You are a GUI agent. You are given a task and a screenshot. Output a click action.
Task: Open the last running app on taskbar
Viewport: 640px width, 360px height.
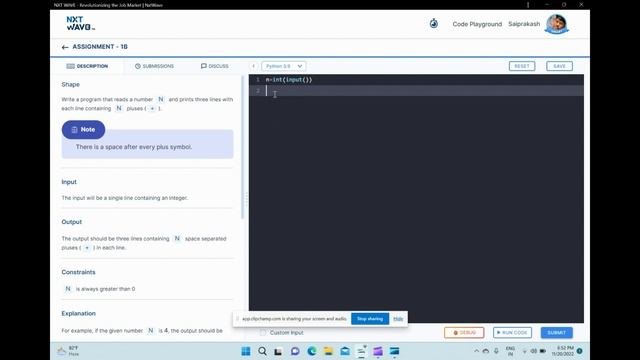pos(394,351)
